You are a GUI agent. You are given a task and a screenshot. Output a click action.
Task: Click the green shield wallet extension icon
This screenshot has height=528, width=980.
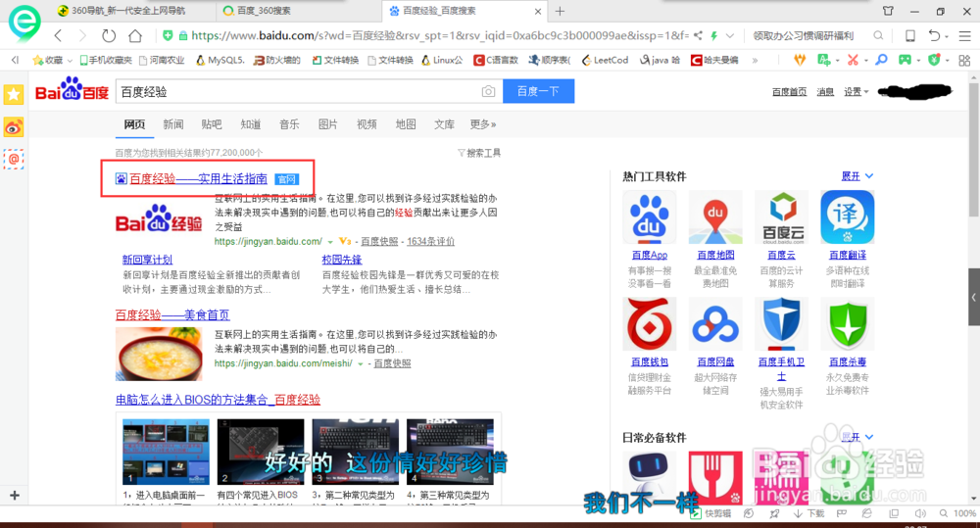click(934, 60)
